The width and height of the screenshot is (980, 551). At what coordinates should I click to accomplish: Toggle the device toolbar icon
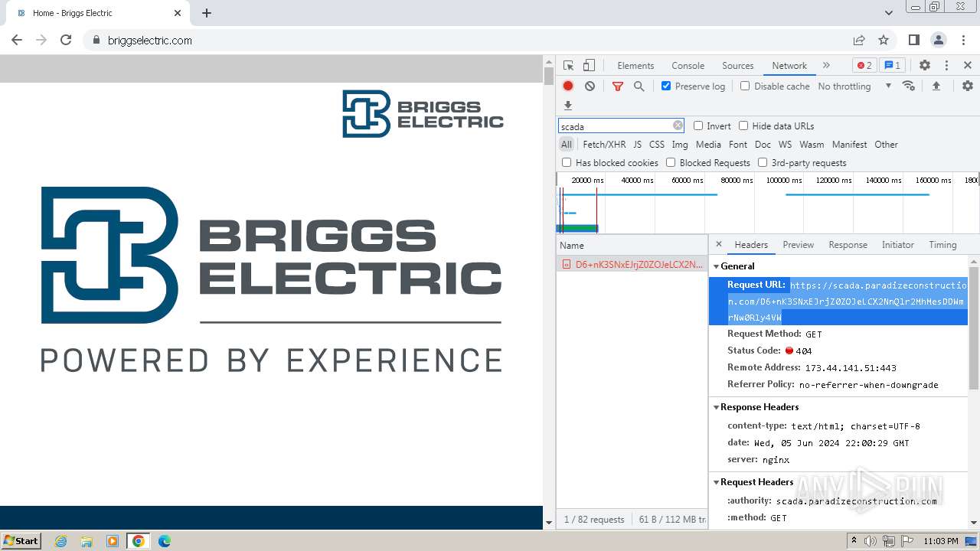589,66
